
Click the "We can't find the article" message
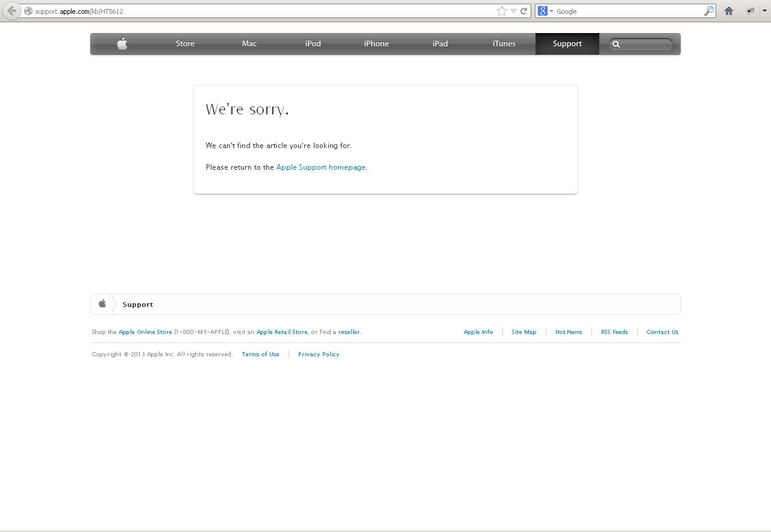pos(279,146)
